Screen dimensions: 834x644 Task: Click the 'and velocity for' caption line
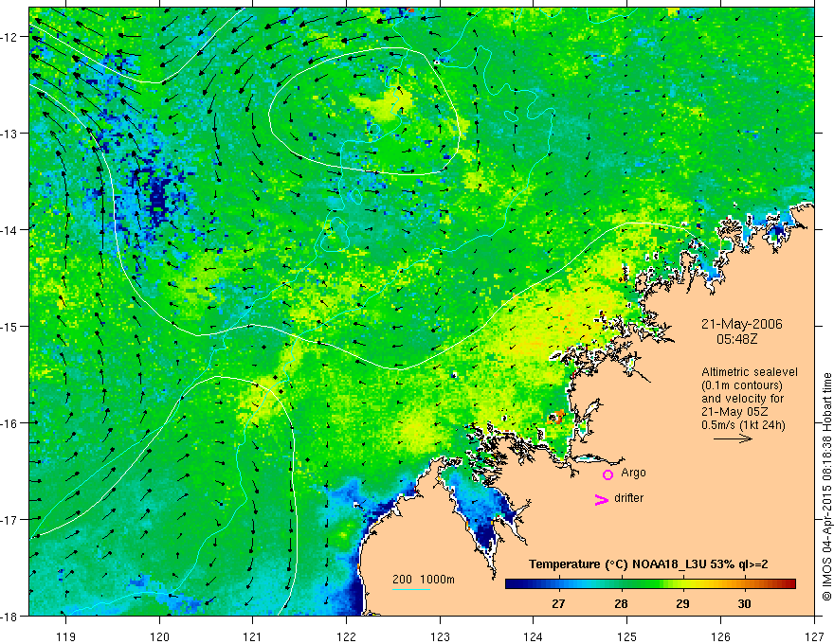tap(742, 399)
